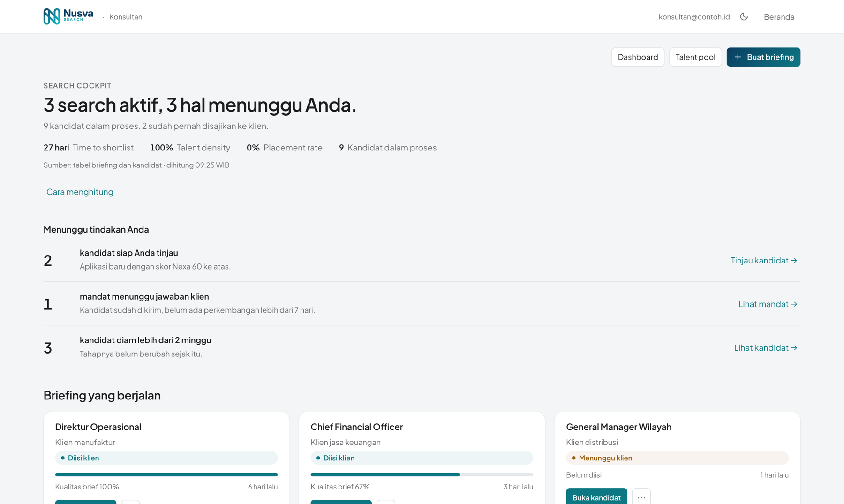
Task: Open Lihat mandat link
Action: click(x=768, y=304)
